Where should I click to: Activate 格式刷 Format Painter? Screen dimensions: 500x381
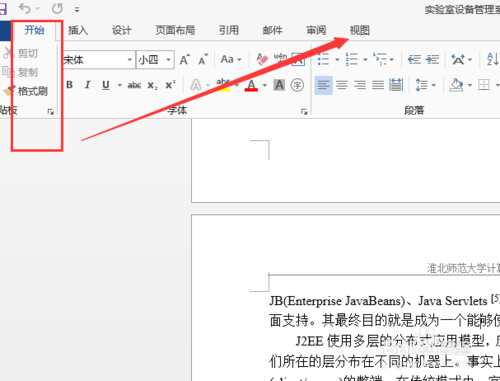(25, 91)
